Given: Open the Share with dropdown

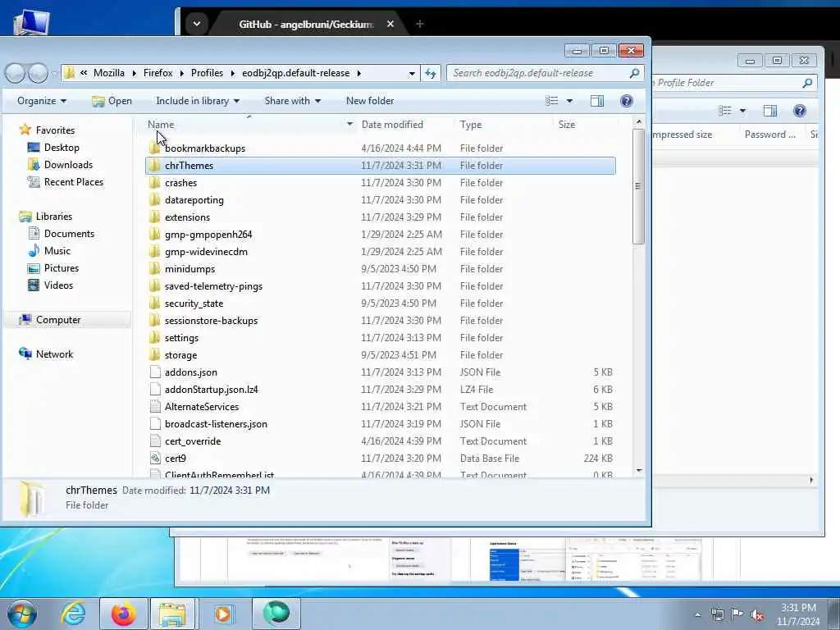Looking at the screenshot, I should pos(293,101).
